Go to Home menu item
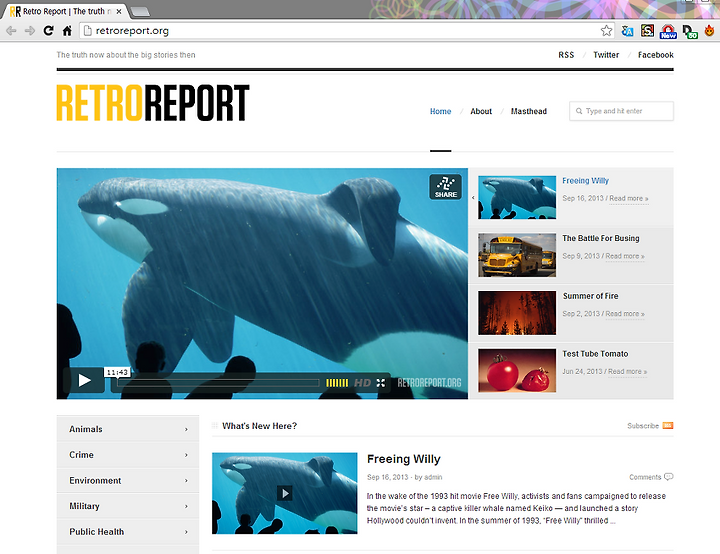 pyautogui.click(x=440, y=111)
